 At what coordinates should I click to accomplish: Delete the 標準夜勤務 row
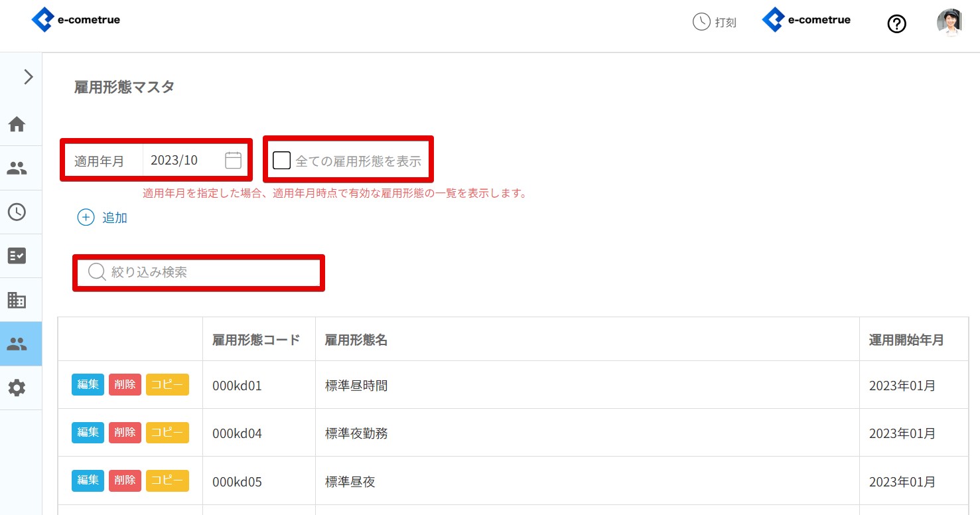point(125,433)
